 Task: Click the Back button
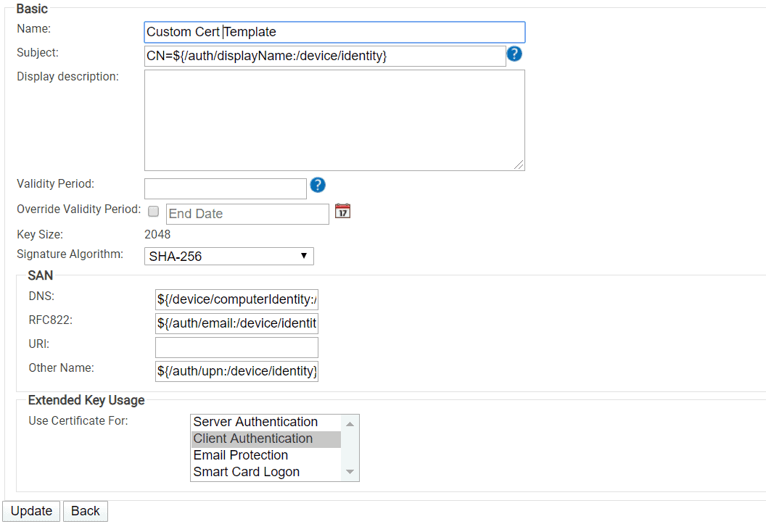point(86,511)
